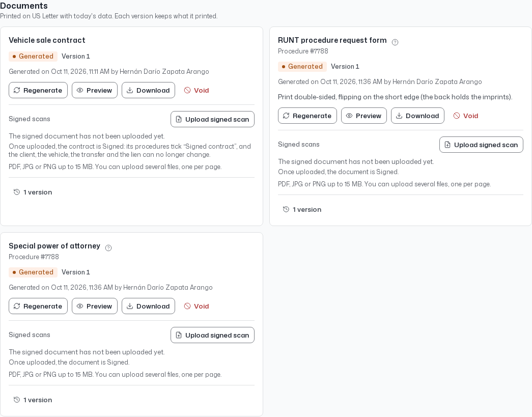Click the Generated status badge on Special power of attorney
Viewport: 532px width, 417px height.
pyautogui.click(x=33, y=272)
